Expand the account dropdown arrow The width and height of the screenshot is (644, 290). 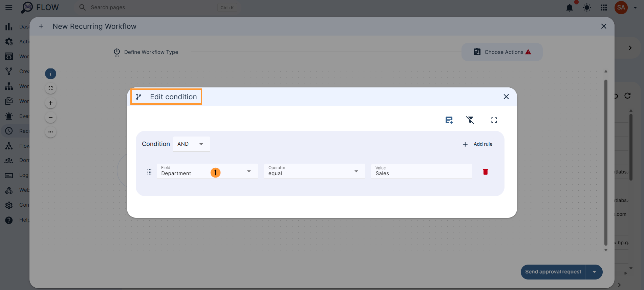click(635, 7)
